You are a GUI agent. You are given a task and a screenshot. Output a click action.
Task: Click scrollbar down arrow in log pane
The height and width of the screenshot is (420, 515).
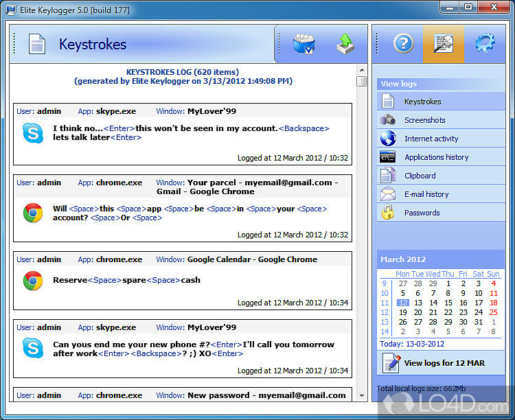[x=361, y=396]
